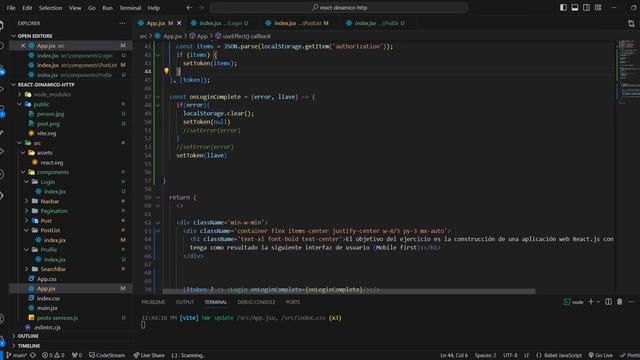The width and height of the screenshot is (640, 360).
Task: Split the editor to the right
Action: [631, 24]
